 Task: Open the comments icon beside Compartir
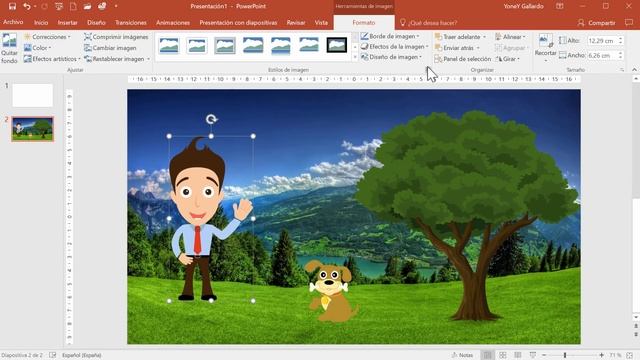[629, 23]
